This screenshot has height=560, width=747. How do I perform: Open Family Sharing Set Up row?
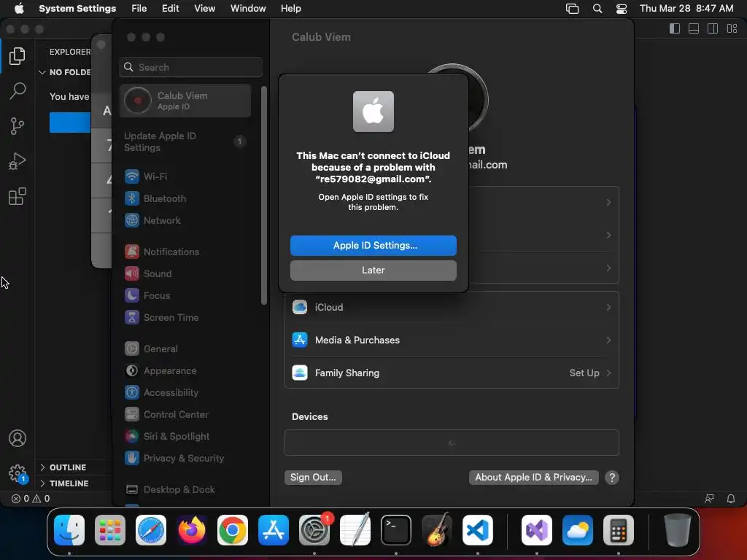click(452, 373)
